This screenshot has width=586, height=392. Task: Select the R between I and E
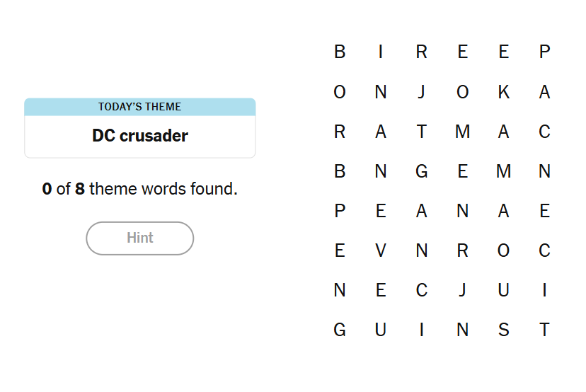[x=422, y=52]
